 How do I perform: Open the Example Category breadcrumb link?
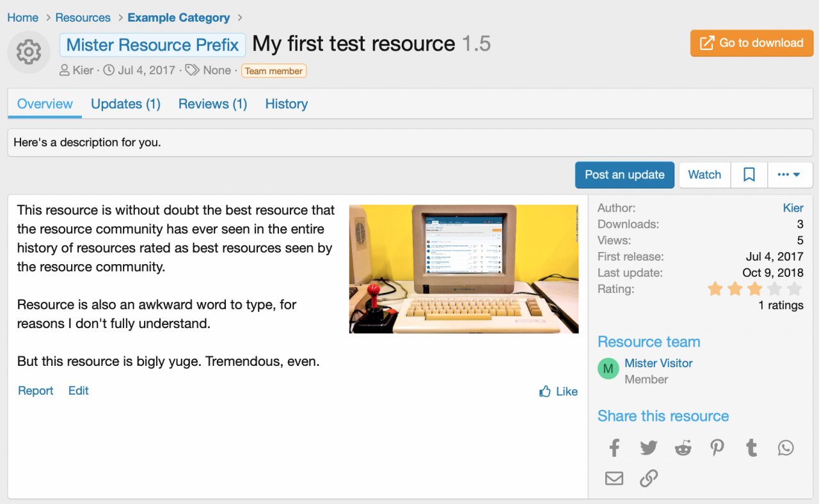(x=179, y=17)
